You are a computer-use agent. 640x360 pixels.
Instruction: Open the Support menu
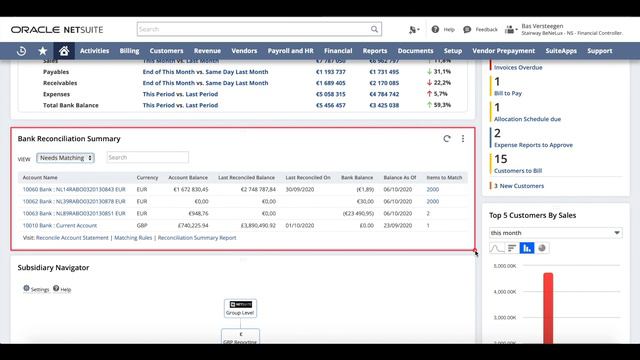click(x=600, y=51)
